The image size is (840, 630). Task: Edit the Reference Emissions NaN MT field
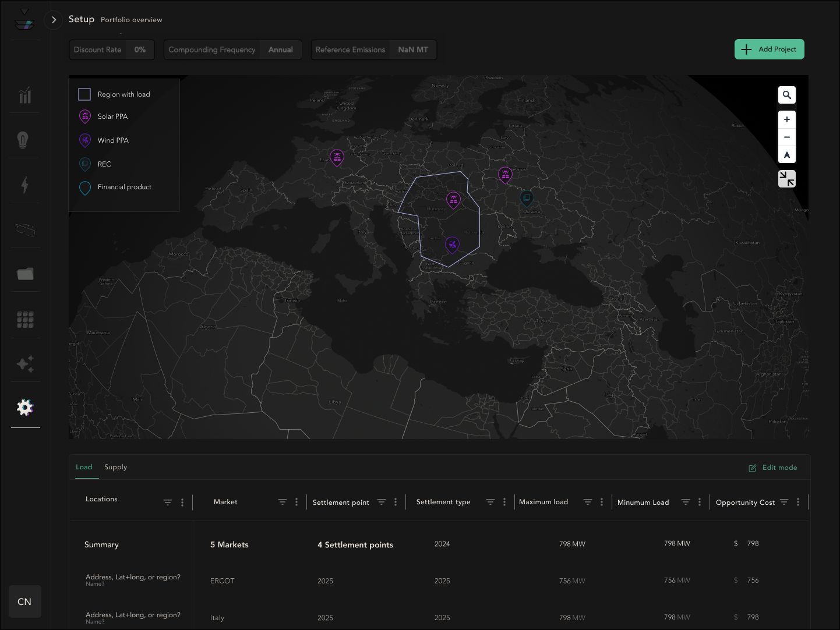click(x=374, y=49)
